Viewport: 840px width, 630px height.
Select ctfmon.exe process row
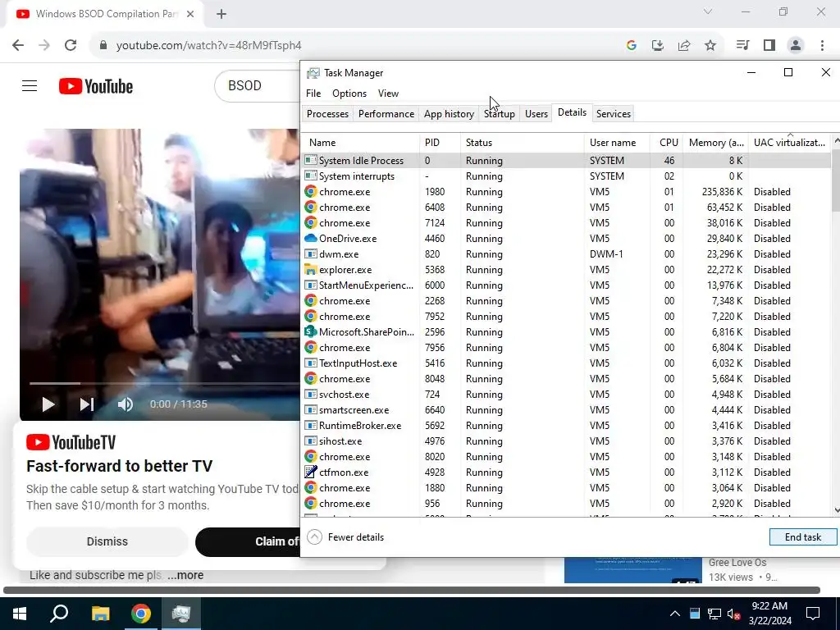(566, 472)
